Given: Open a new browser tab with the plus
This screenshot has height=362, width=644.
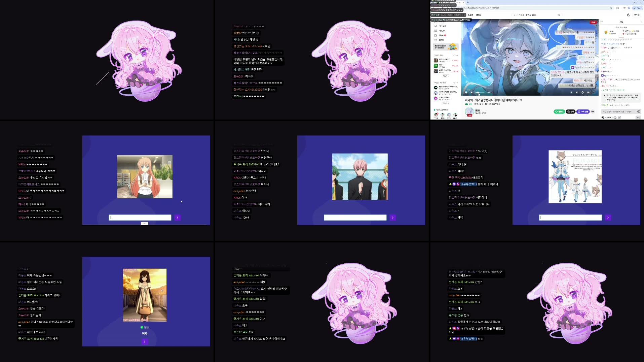Looking at the screenshot, I should pyautogui.click(x=468, y=2).
